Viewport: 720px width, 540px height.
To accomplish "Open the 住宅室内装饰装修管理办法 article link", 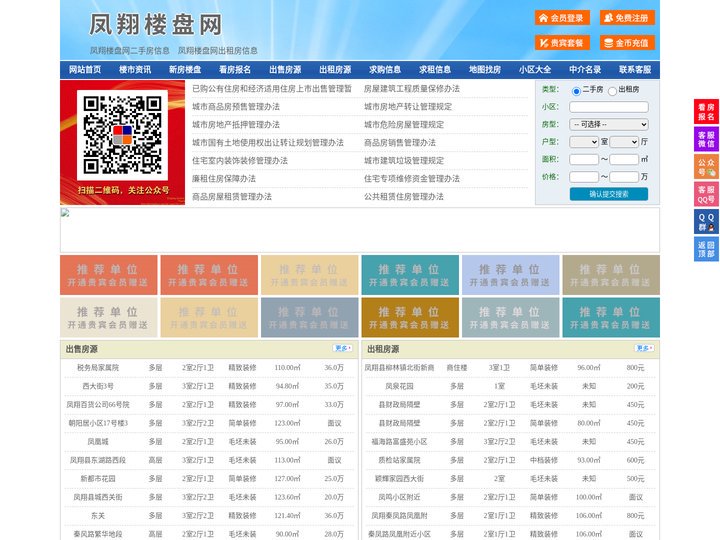I will (240, 161).
